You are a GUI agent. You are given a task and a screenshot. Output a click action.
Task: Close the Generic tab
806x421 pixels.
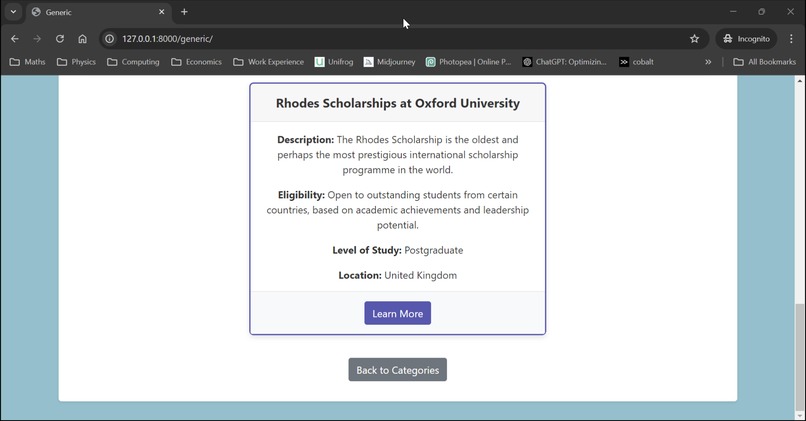pos(161,12)
